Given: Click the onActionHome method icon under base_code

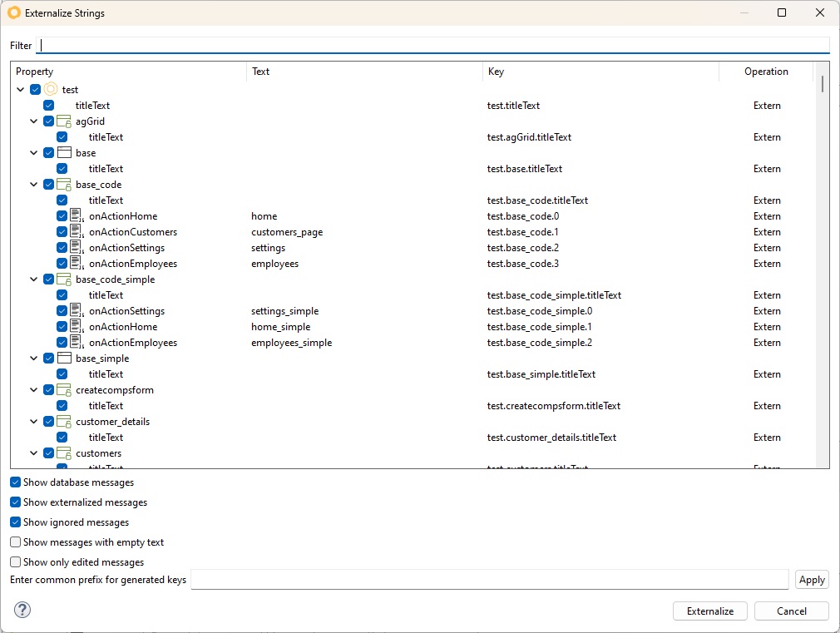Looking at the screenshot, I should (x=77, y=216).
